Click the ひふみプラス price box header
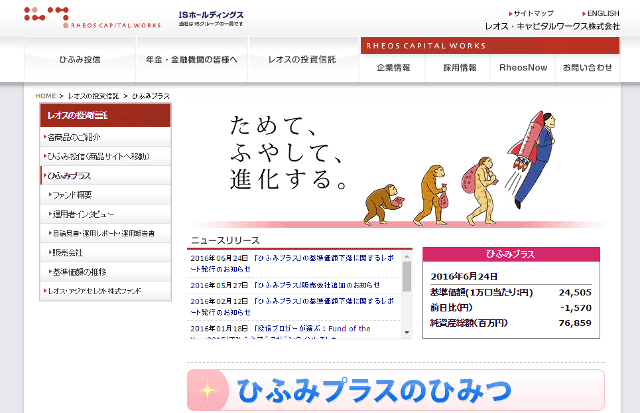This screenshot has height=413, width=640. 511,254
